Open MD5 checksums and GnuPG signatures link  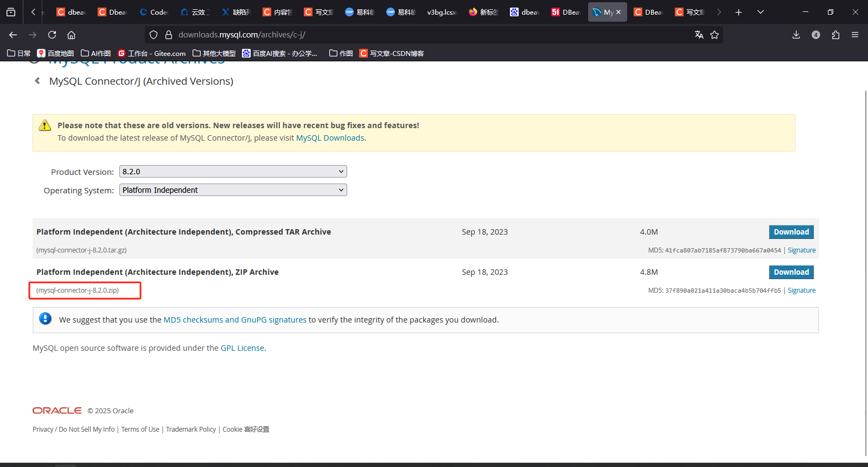point(235,320)
